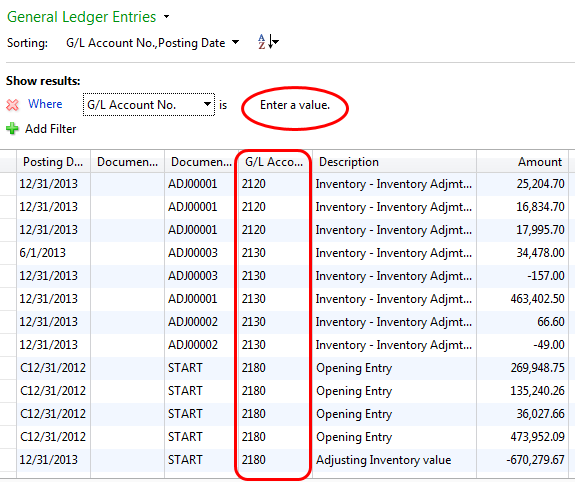Click the ADJ00002 cell with amount 66.60
The height and width of the screenshot is (482, 575).
pyautogui.click(x=193, y=322)
